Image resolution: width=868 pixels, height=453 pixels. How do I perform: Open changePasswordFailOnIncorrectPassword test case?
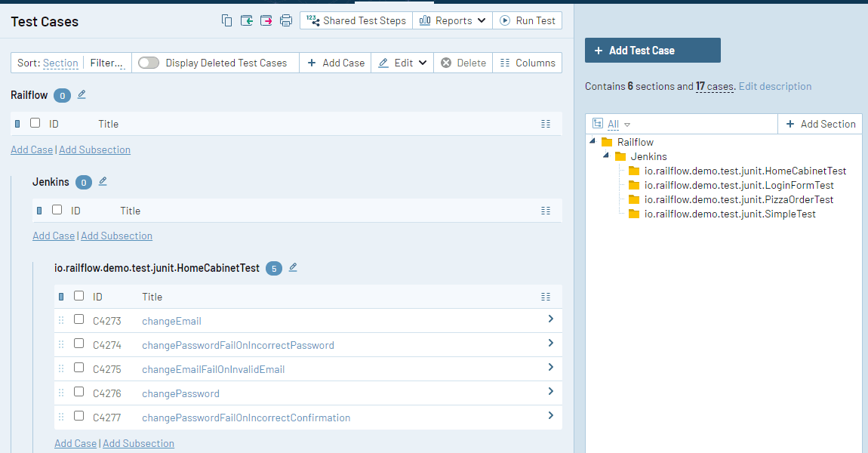point(238,346)
